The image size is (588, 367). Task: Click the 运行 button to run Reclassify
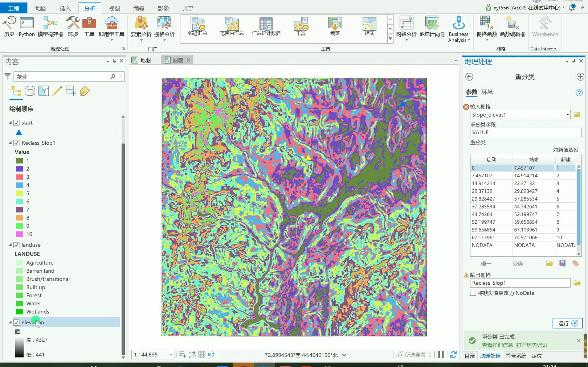pos(567,323)
